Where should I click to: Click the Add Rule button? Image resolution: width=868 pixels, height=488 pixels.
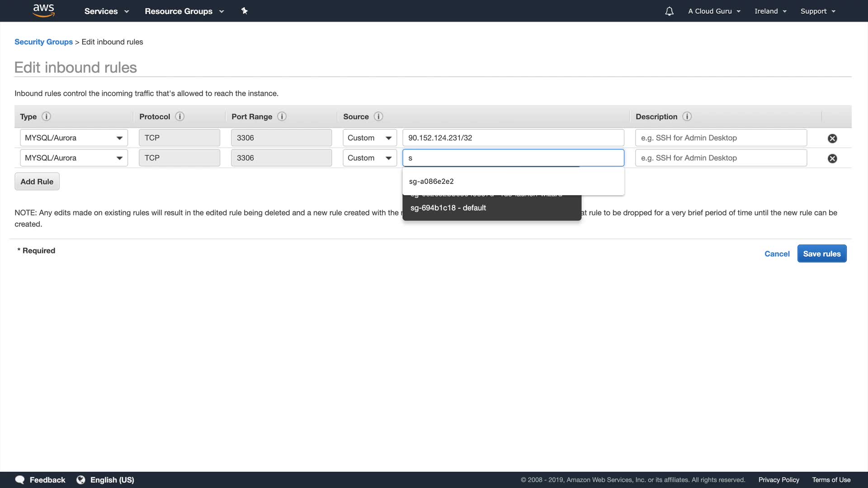coord(37,182)
